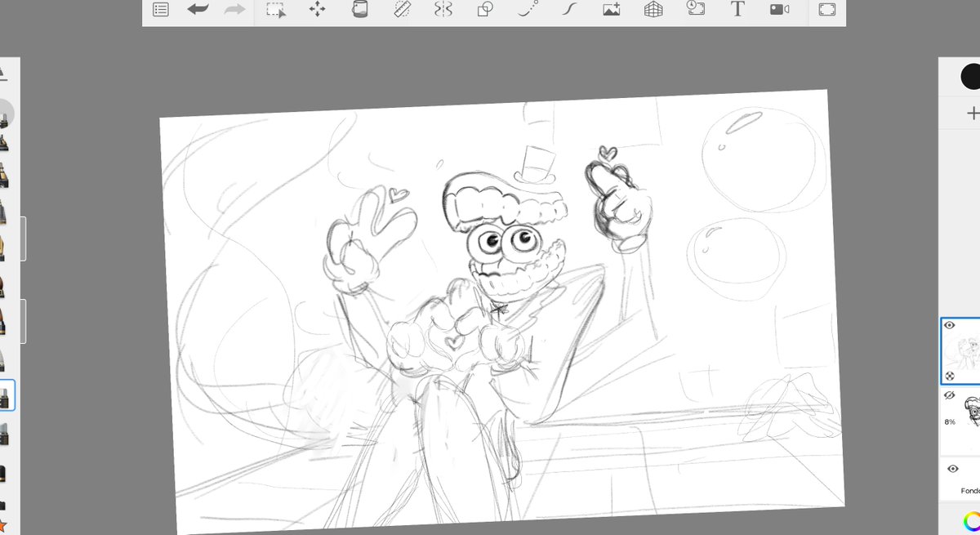Toggle transparency lock on selected layer

tap(951, 376)
